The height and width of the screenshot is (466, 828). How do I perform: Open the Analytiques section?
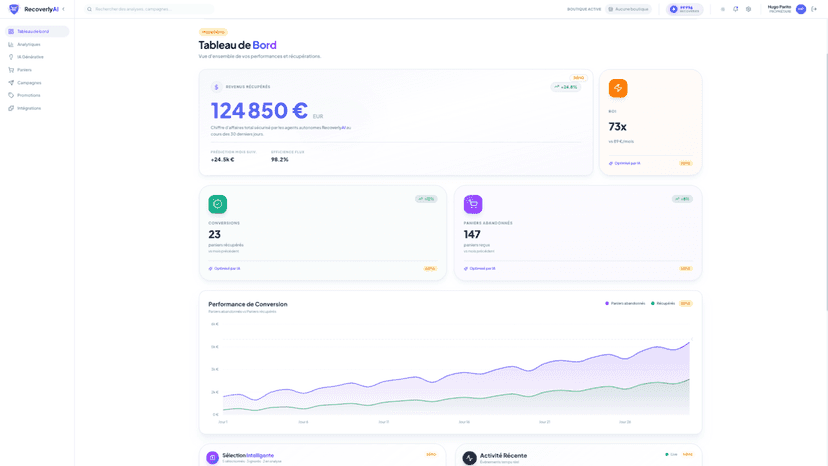pyautogui.click(x=37, y=44)
